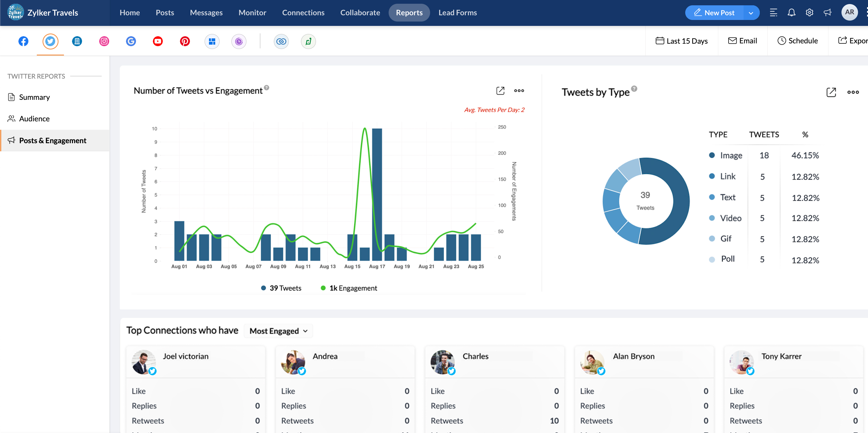The height and width of the screenshot is (433, 868).
Task: Select the Instagram channel icon
Action: coord(104,41)
